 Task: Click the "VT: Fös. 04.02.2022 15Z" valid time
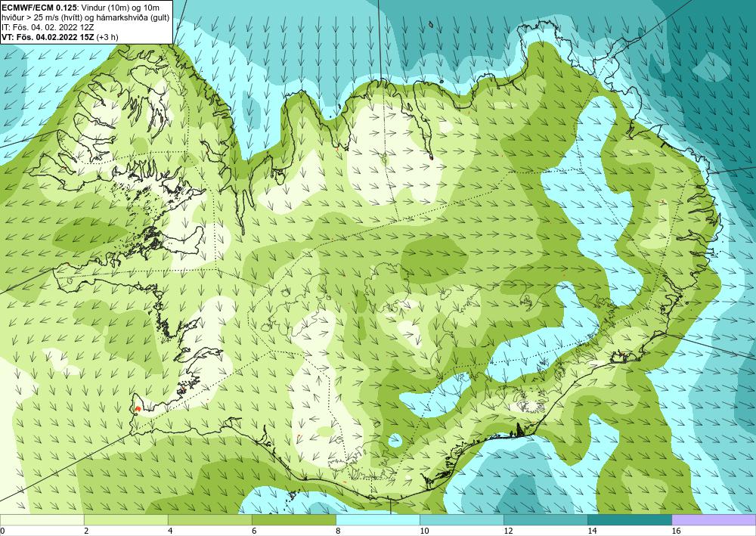pos(48,37)
